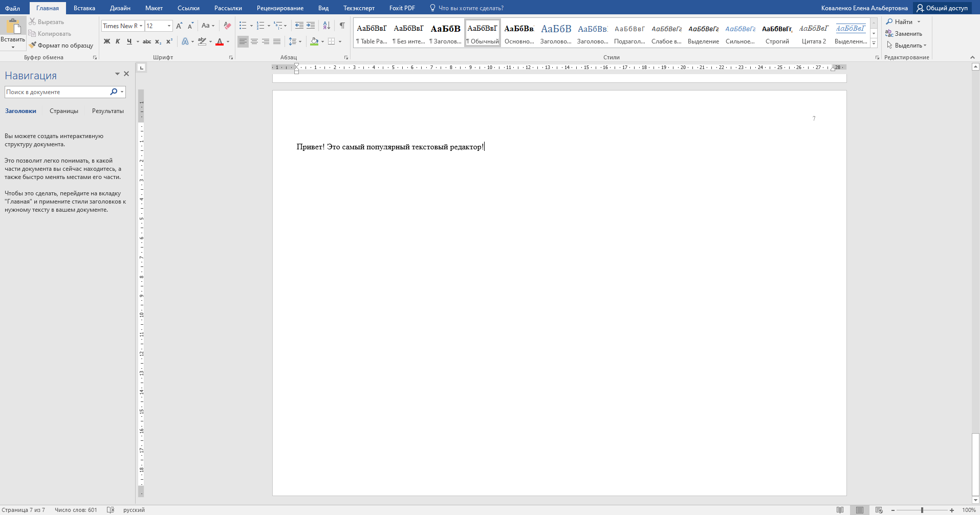The width and height of the screenshot is (980, 515).
Task: Click the tab stop selector at ruler corner
Action: tap(142, 68)
